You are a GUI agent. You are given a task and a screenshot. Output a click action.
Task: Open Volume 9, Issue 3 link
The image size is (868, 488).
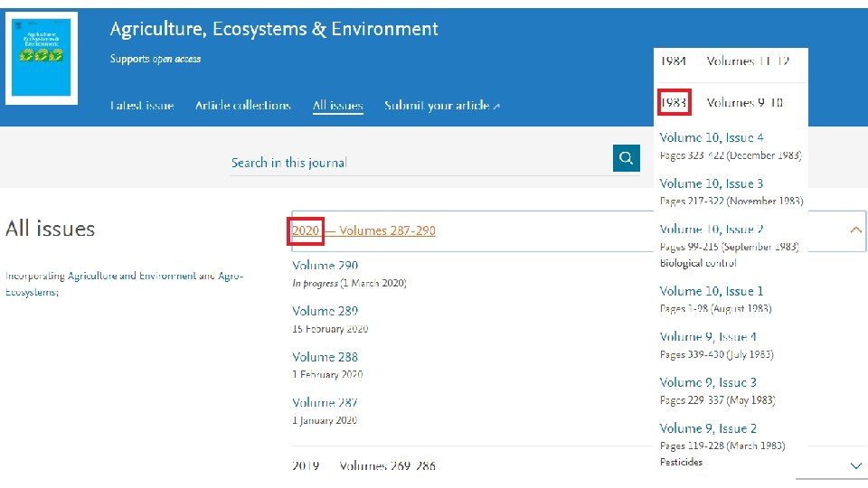pyautogui.click(x=708, y=382)
